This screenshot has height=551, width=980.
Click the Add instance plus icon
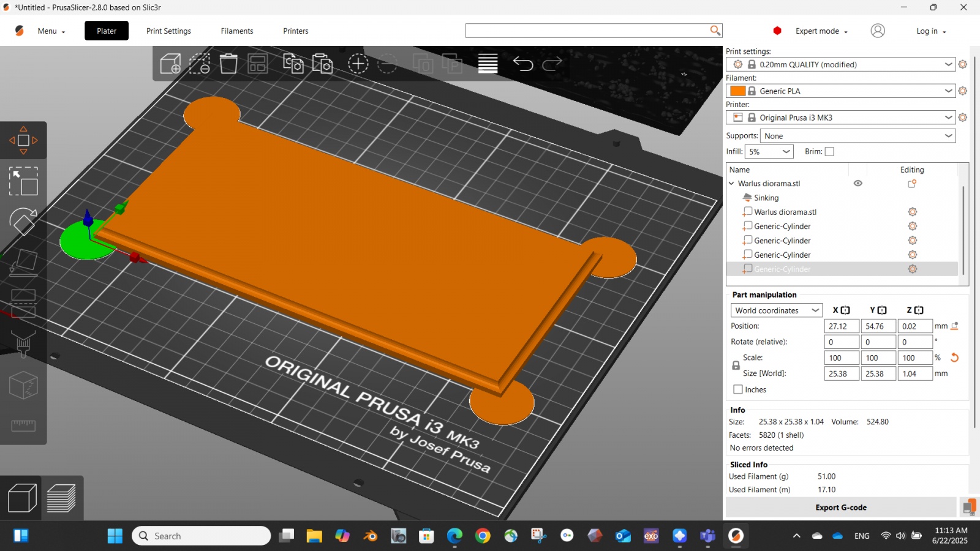point(358,64)
